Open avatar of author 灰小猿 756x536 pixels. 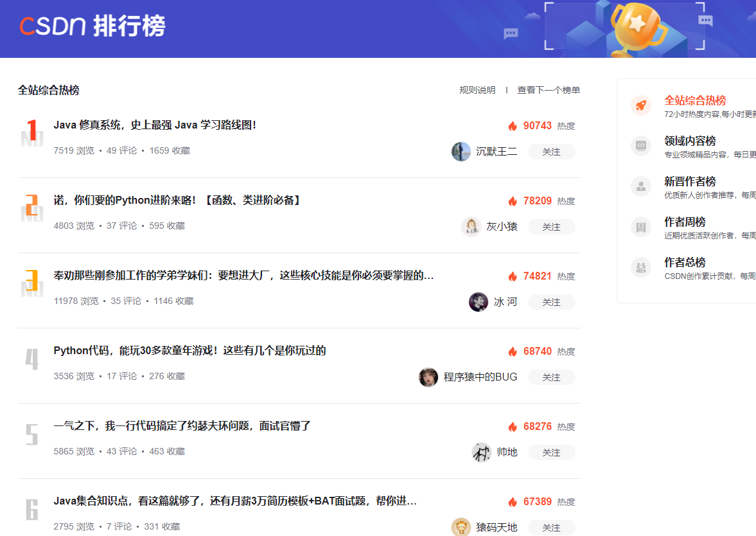click(x=471, y=227)
